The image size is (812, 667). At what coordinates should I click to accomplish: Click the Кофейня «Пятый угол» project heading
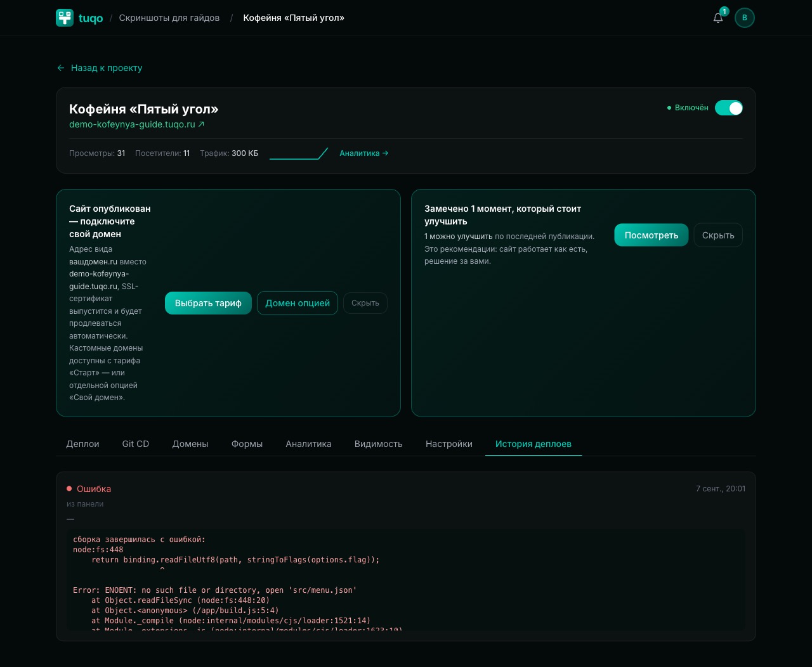[x=144, y=109]
